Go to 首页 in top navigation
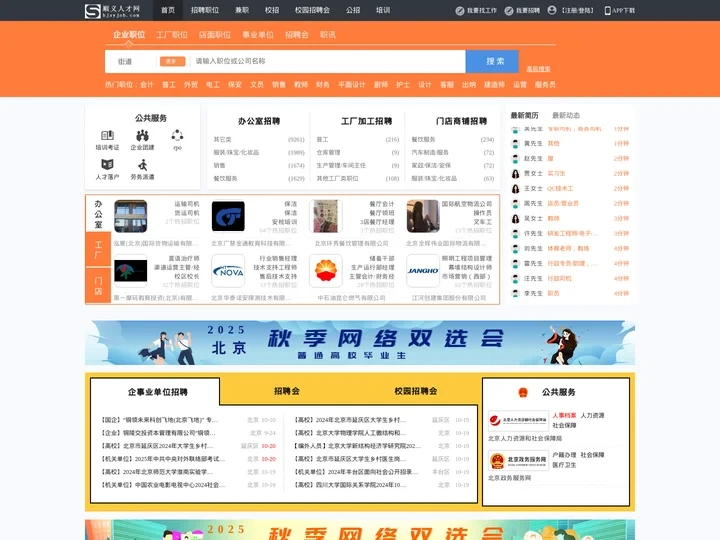Viewport: 720px width, 540px height. pyautogui.click(x=168, y=10)
